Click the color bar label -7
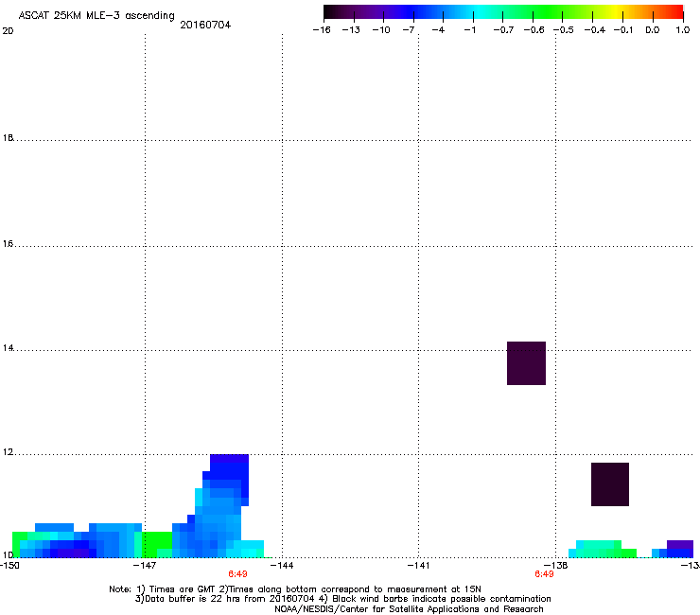The height and width of the screenshot is (615, 700). [409, 30]
